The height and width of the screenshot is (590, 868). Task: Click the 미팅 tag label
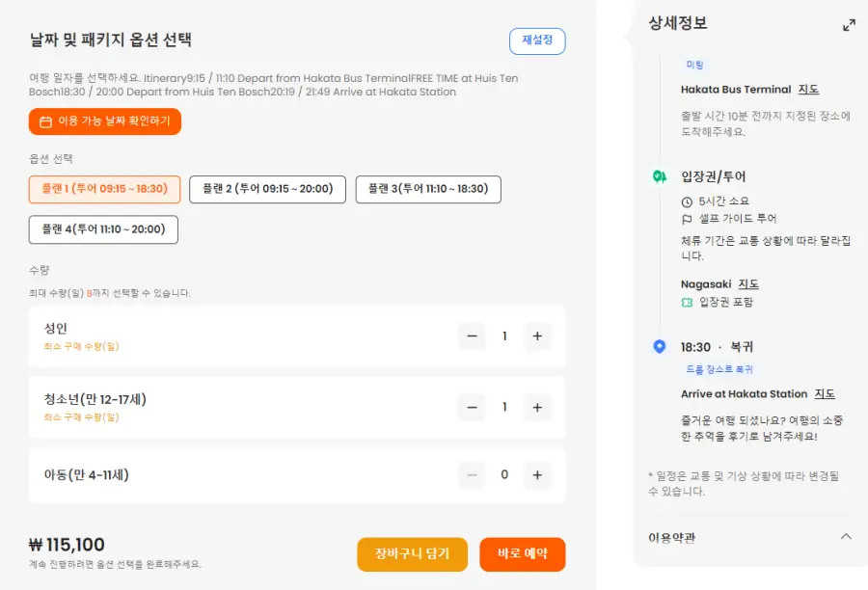click(x=694, y=65)
